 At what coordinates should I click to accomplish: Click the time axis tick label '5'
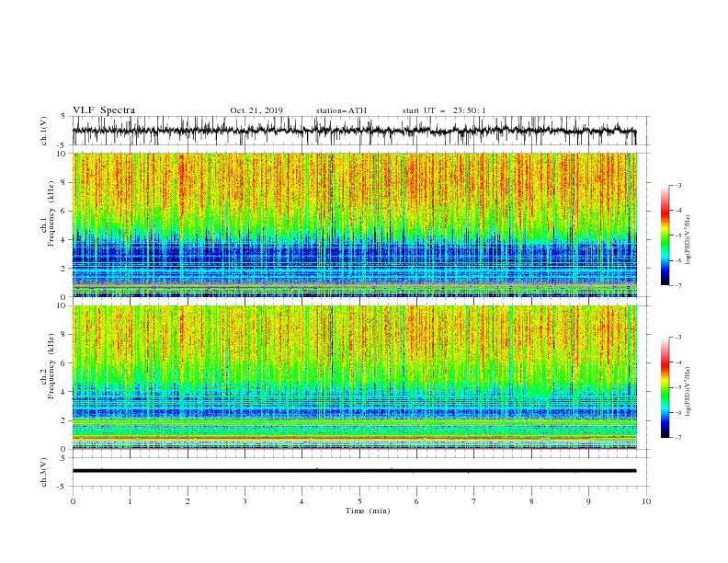359,501
